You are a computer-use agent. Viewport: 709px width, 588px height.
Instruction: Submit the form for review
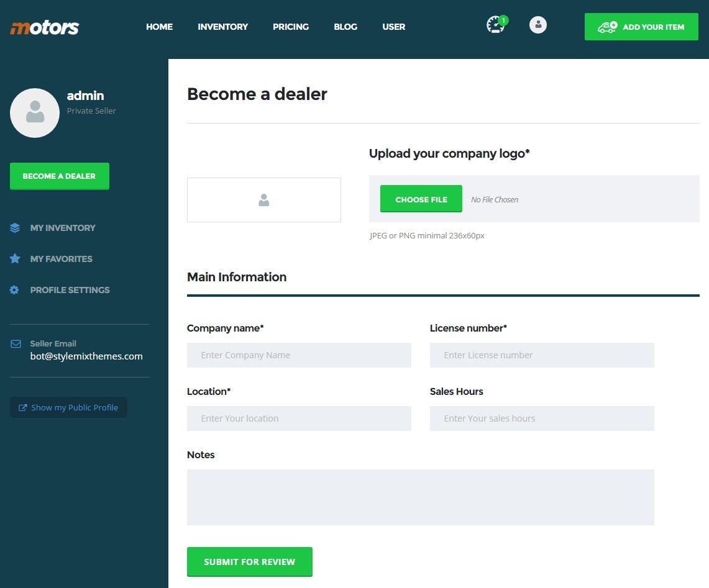[x=250, y=562]
